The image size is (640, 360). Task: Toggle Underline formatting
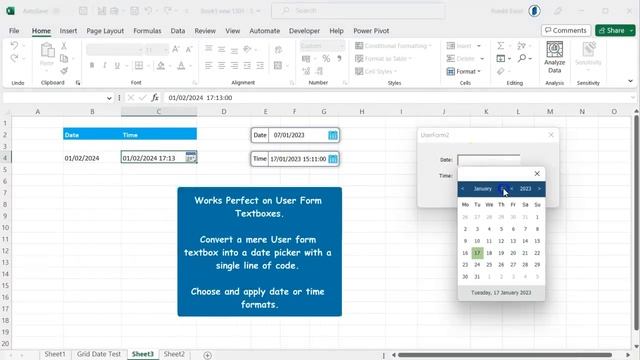[117, 65]
